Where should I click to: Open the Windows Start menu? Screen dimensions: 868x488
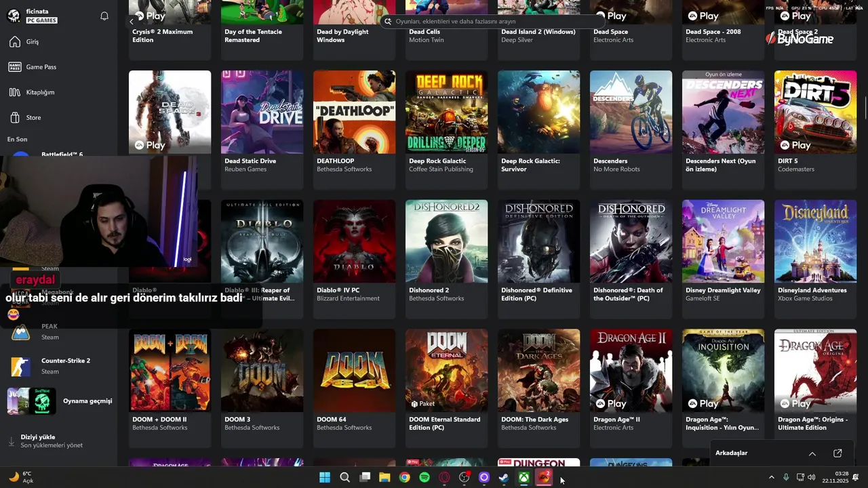(325, 478)
